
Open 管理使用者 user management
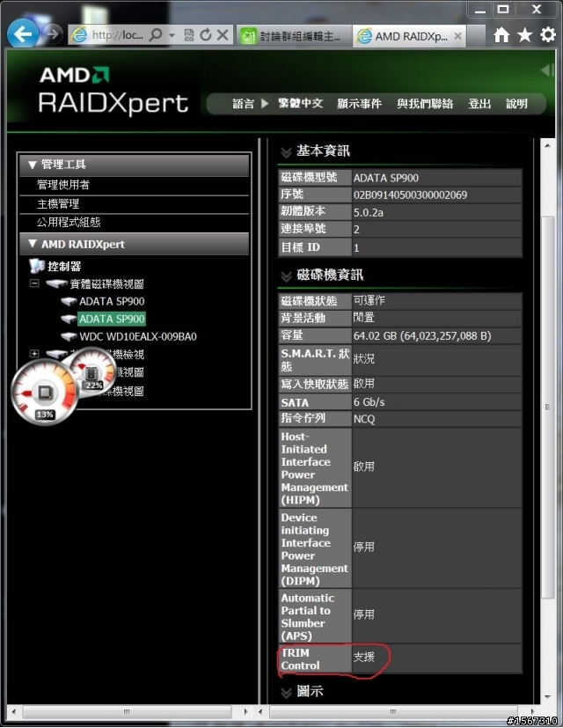(63, 185)
